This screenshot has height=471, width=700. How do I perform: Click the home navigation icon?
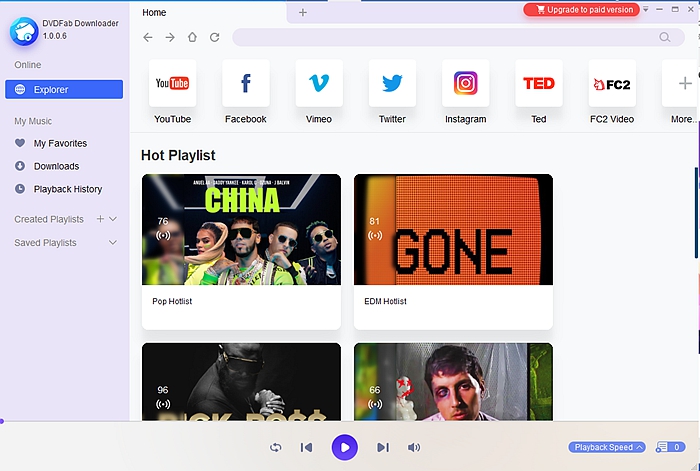[x=192, y=38]
